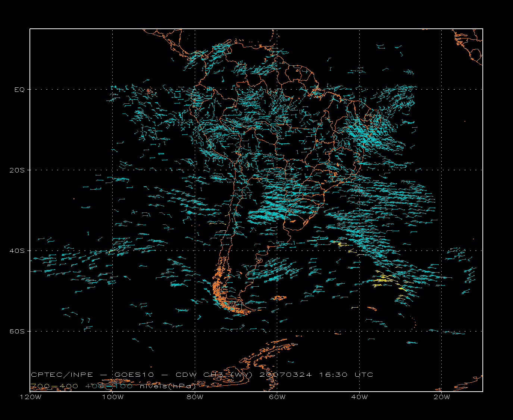Click the 120W longitude label
The image size is (513, 420).
coord(31,397)
